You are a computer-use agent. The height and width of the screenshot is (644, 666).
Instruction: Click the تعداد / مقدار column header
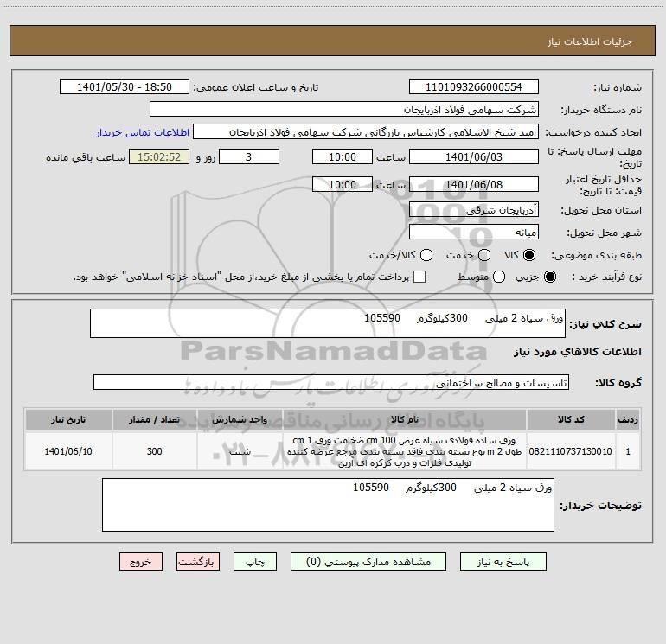tap(154, 419)
